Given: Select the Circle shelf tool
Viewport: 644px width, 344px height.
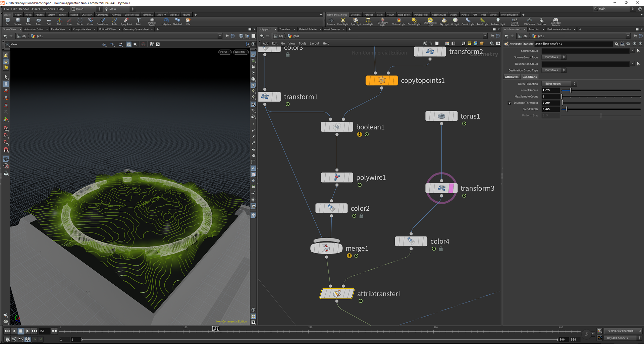Looking at the screenshot, I should pos(80,21).
